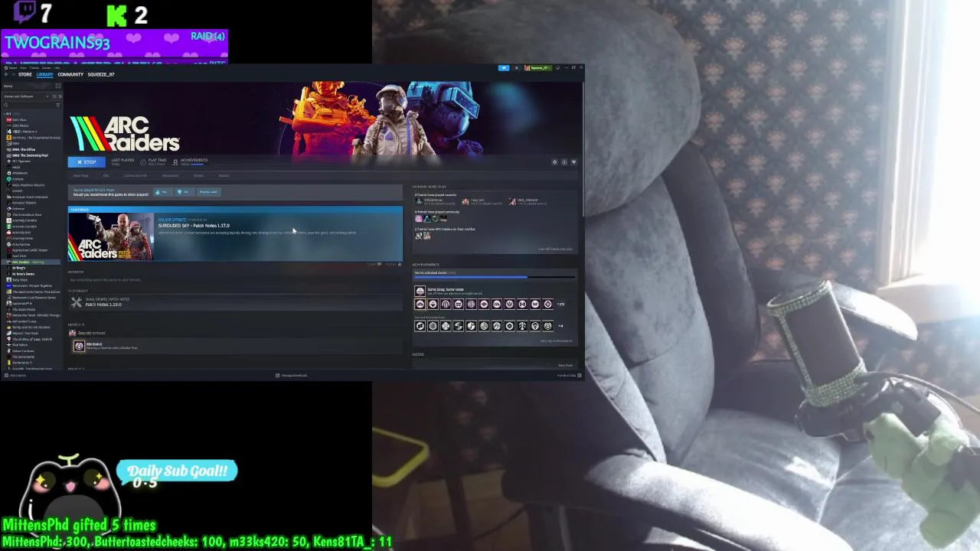The width and height of the screenshot is (980, 551).
Task: Toggle ready-to-play filter icon beside dropdown
Action: coord(60,96)
